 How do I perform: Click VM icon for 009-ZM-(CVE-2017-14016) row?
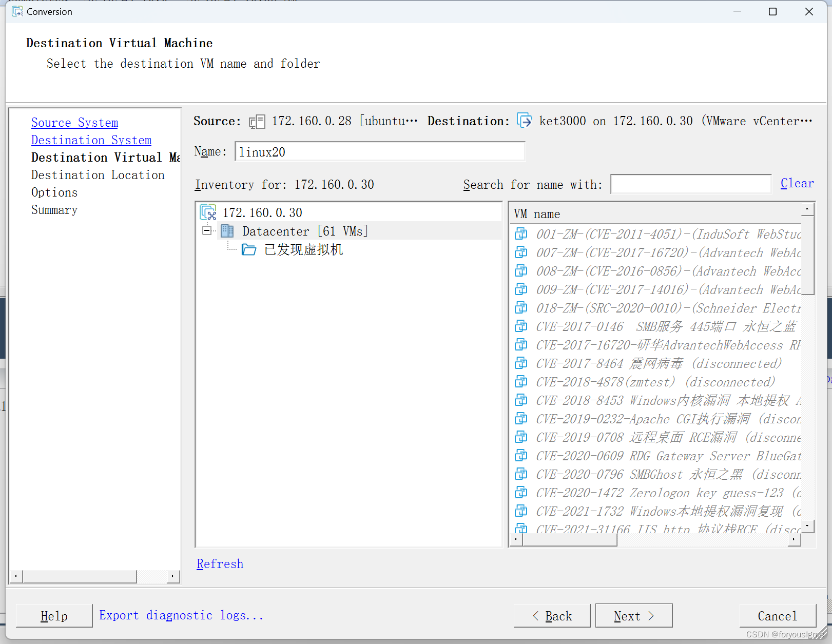pyautogui.click(x=521, y=289)
